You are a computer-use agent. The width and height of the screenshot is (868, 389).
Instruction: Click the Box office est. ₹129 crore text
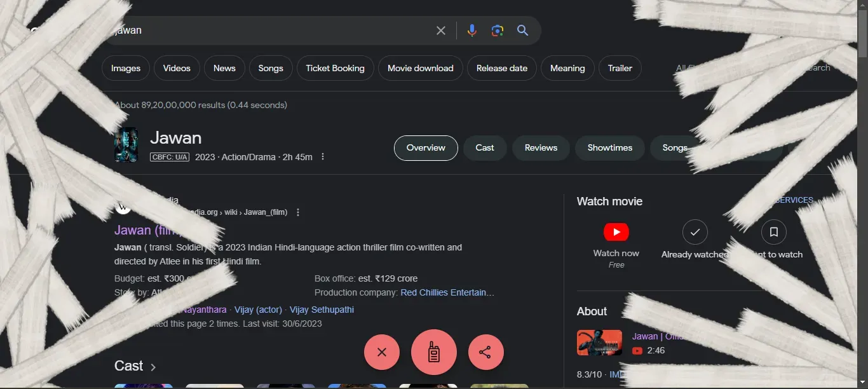click(366, 278)
